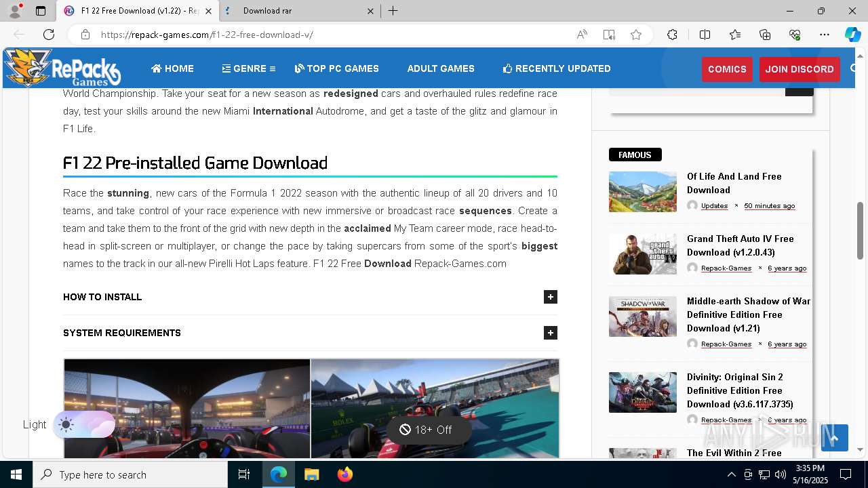
Task: Click the 50 minutes ago timestamp
Action: coord(770,206)
